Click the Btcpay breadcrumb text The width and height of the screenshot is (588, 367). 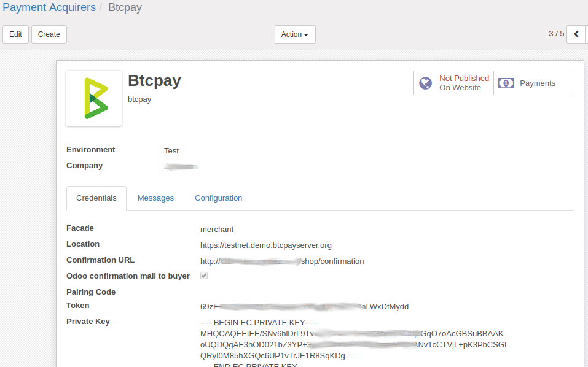pos(125,7)
